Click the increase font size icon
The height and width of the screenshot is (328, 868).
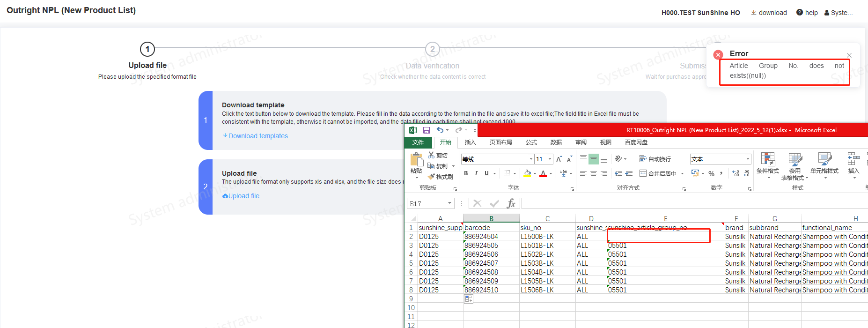pos(559,159)
